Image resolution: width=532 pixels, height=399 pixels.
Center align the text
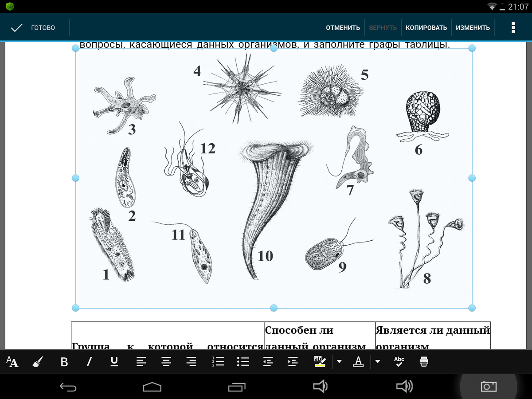coord(166,362)
